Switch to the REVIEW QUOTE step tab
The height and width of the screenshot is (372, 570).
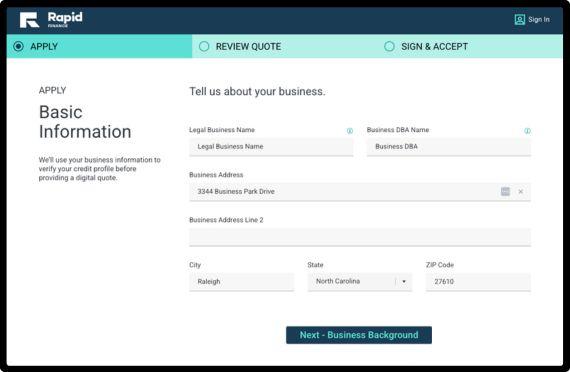(285, 47)
